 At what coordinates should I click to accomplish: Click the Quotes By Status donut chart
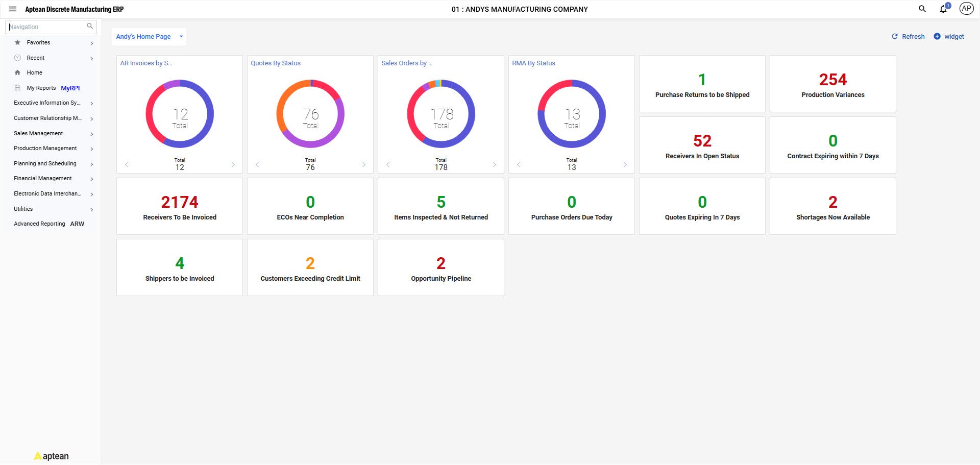pyautogui.click(x=310, y=114)
